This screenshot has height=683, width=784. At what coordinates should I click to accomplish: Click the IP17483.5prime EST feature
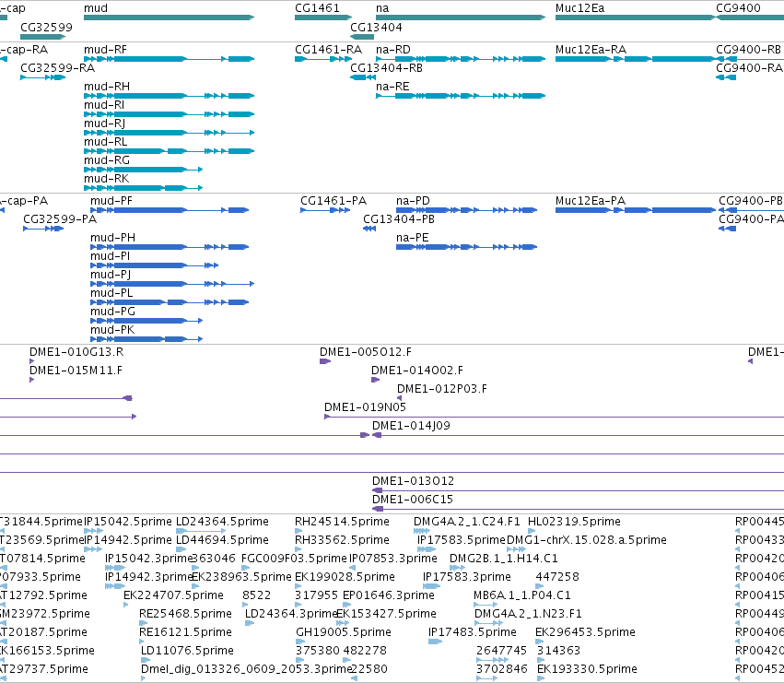pos(436,642)
